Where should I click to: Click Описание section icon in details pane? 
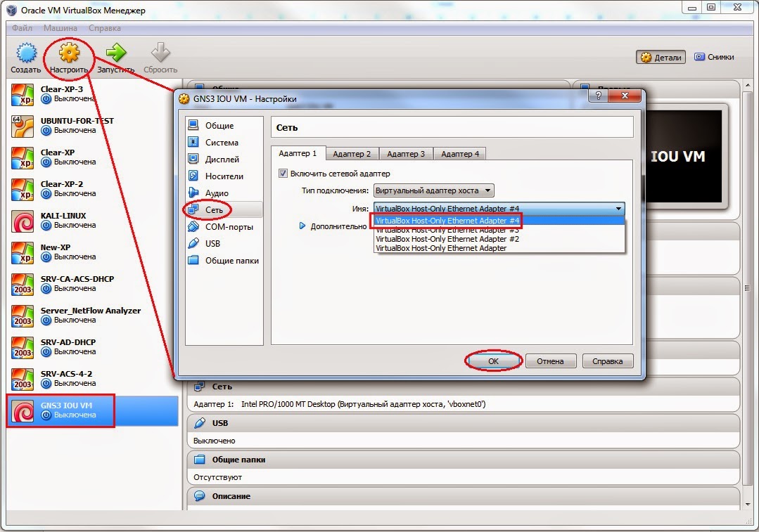200,495
